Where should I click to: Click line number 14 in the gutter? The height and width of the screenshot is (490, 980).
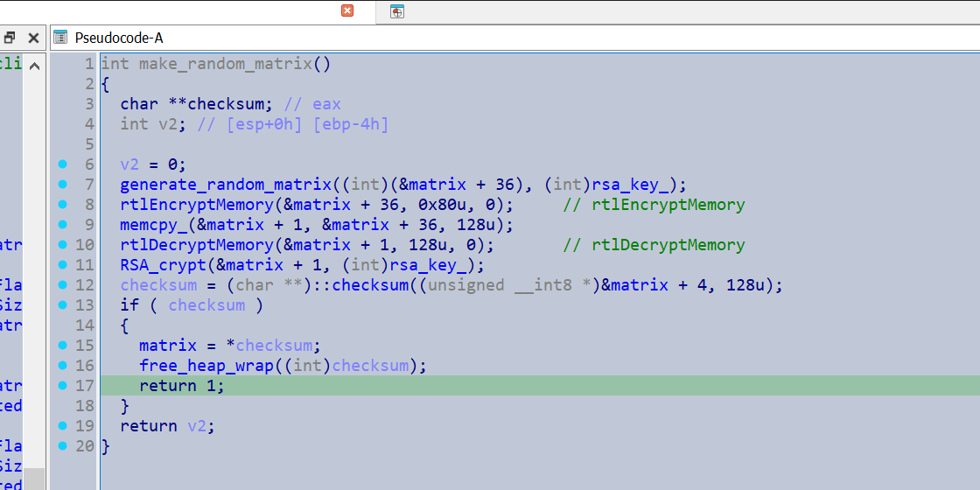[x=85, y=325]
